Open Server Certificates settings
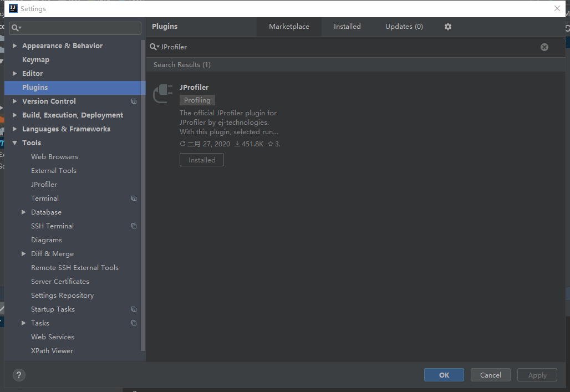This screenshot has width=570, height=392. click(60, 282)
